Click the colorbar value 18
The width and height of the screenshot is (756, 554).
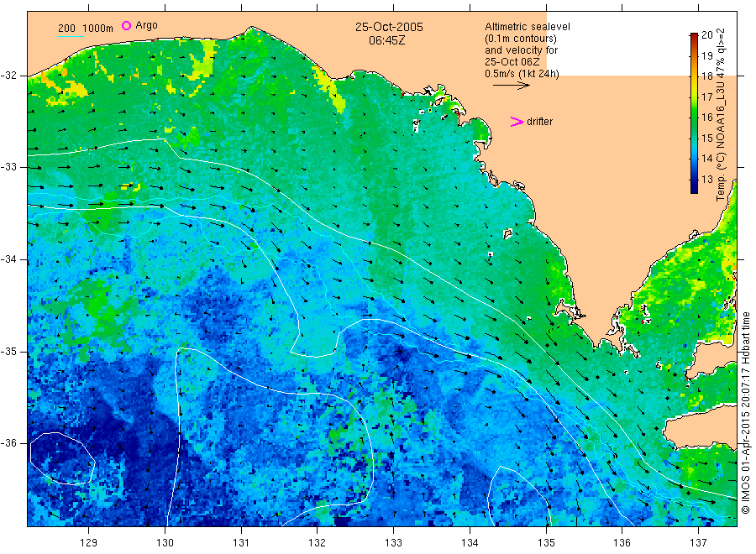(706, 76)
